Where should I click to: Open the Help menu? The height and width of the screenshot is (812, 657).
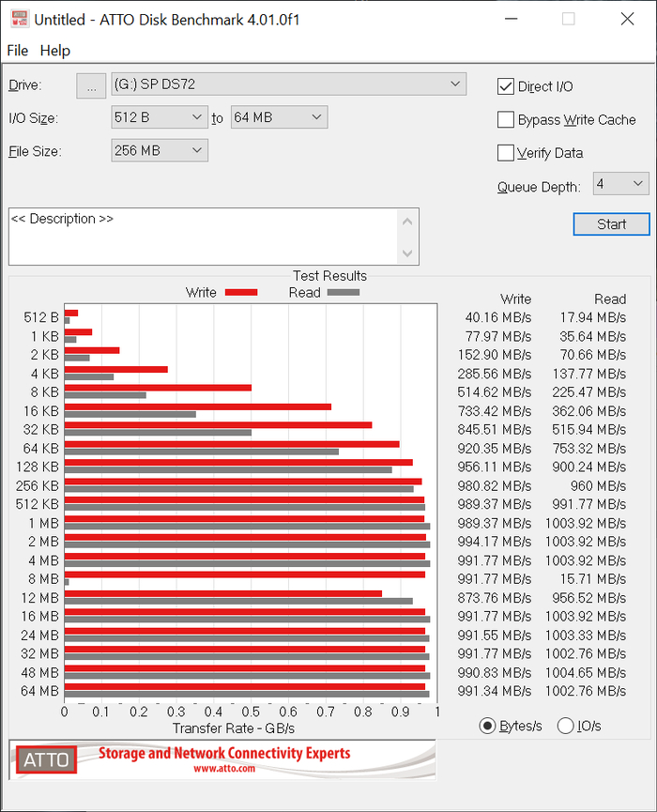tap(55, 51)
